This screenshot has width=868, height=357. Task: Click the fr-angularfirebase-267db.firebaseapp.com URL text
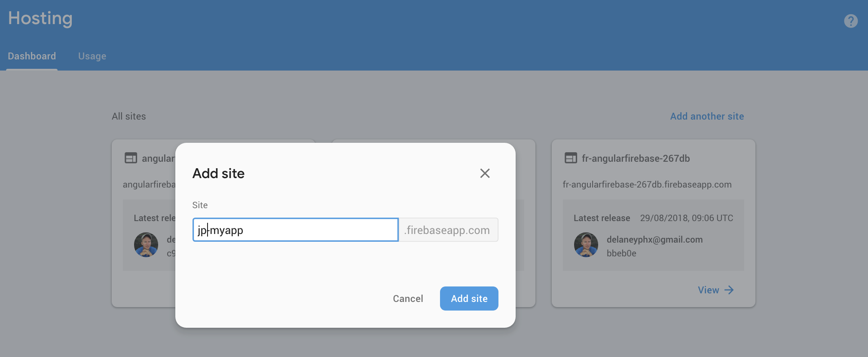click(647, 184)
